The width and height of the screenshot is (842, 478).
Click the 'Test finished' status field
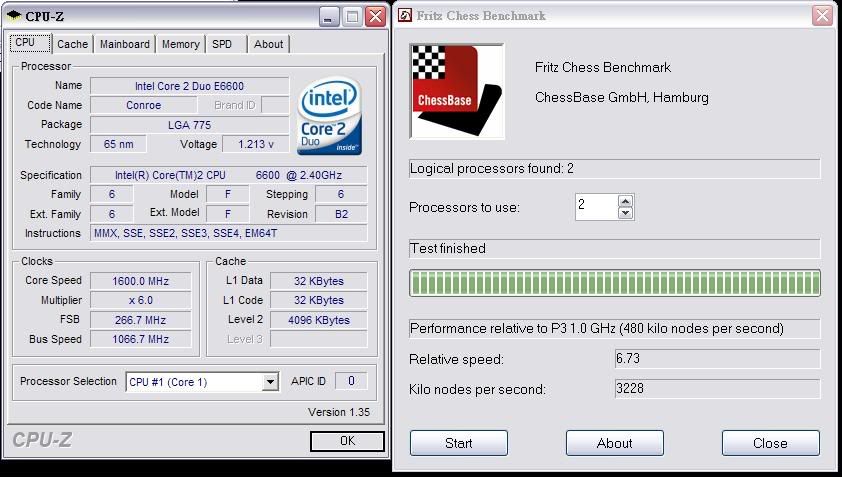pyautogui.click(x=615, y=249)
